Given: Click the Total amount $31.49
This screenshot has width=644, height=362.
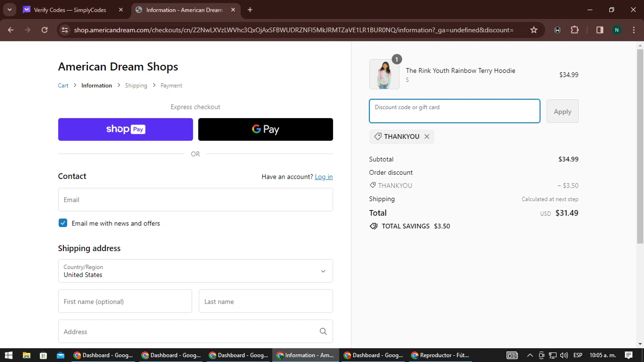Looking at the screenshot, I should click(x=567, y=213).
